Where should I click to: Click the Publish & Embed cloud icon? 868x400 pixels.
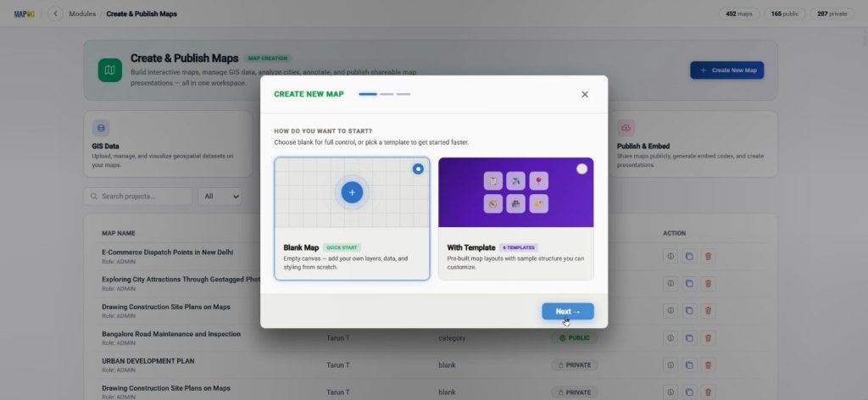coord(626,128)
